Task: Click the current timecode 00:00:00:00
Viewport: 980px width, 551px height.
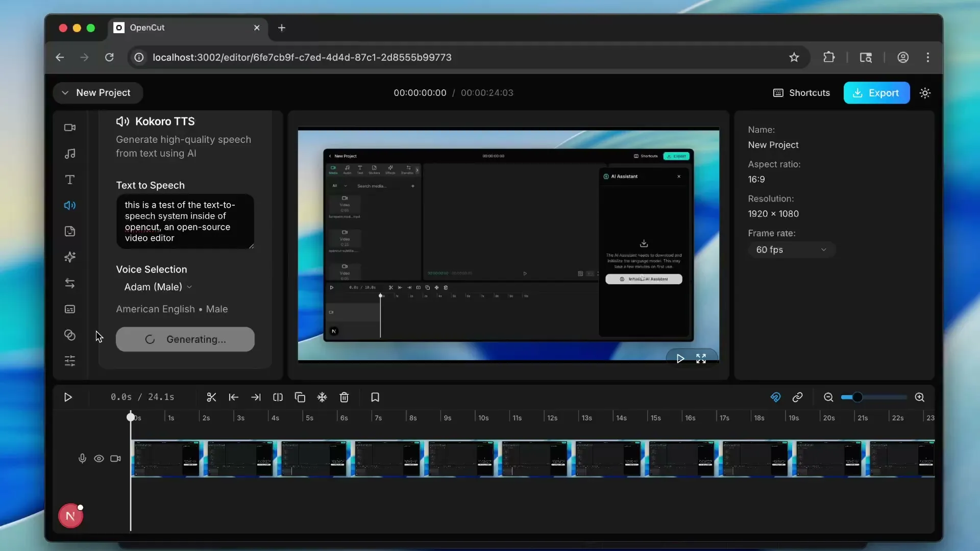Action: (x=420, y=93)
